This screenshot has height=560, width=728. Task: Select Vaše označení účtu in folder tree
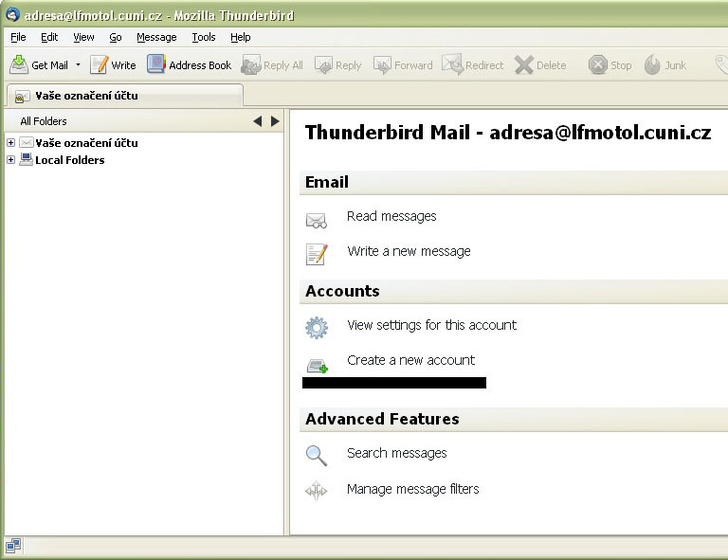pos(86,143)
